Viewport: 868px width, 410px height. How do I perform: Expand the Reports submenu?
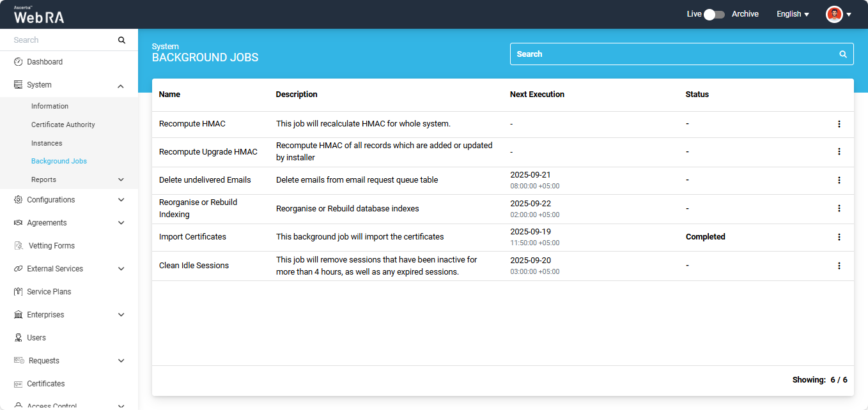tap(121, 180)
